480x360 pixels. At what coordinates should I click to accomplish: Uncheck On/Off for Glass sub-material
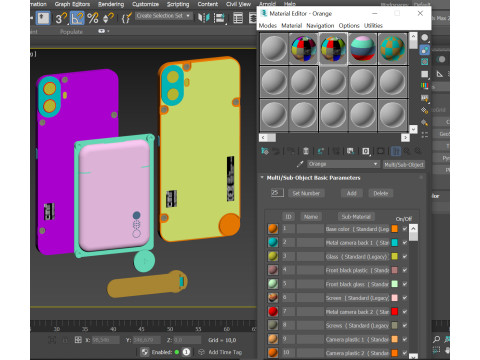tap(405, 256)
